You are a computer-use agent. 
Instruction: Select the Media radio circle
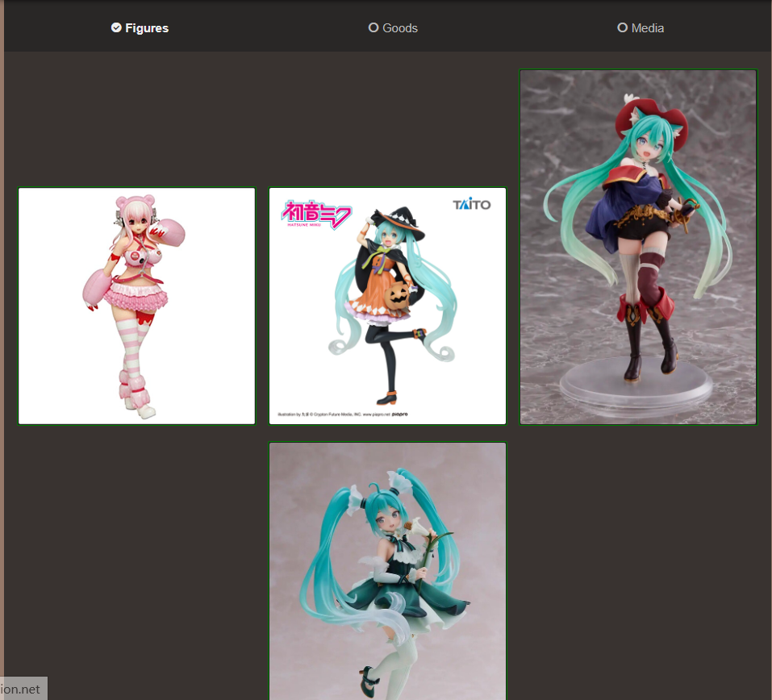[x=622, y=27]
